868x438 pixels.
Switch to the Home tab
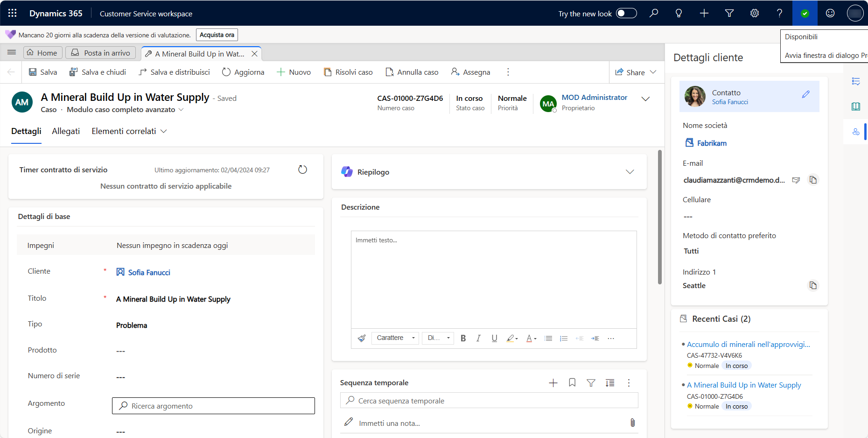[42, 53]
